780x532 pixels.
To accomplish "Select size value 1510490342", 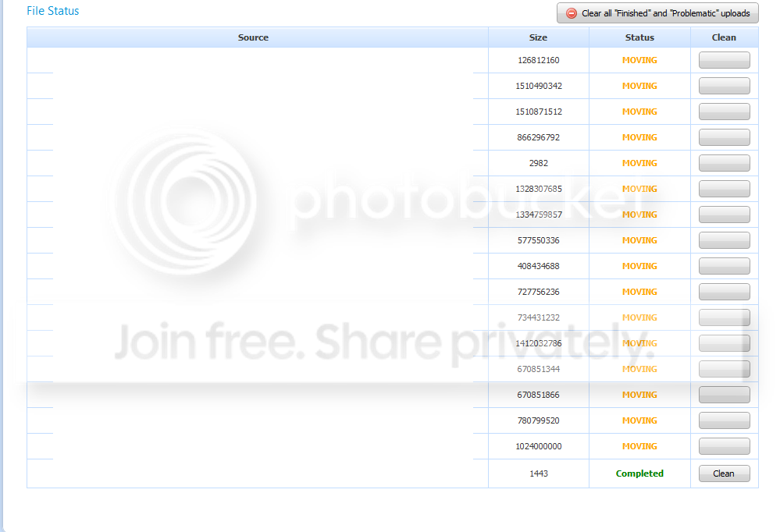I will tap(538, 86).
